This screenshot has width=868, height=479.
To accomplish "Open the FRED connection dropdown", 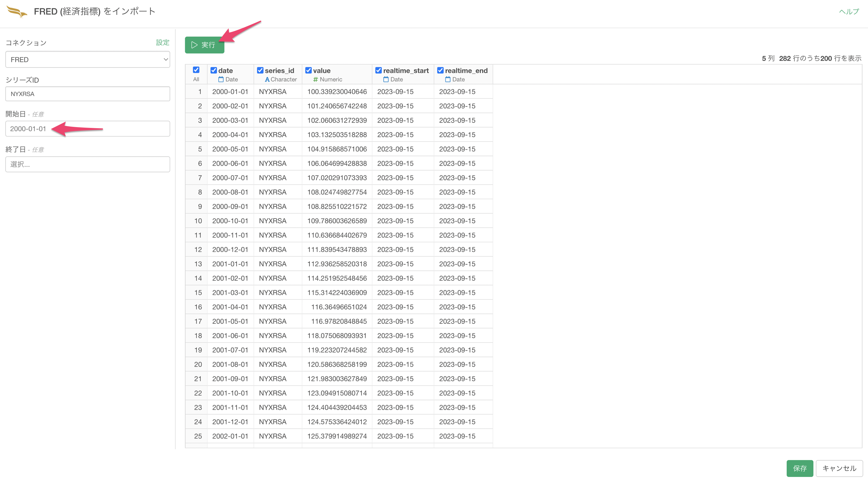I will click(x=87, y=59).
